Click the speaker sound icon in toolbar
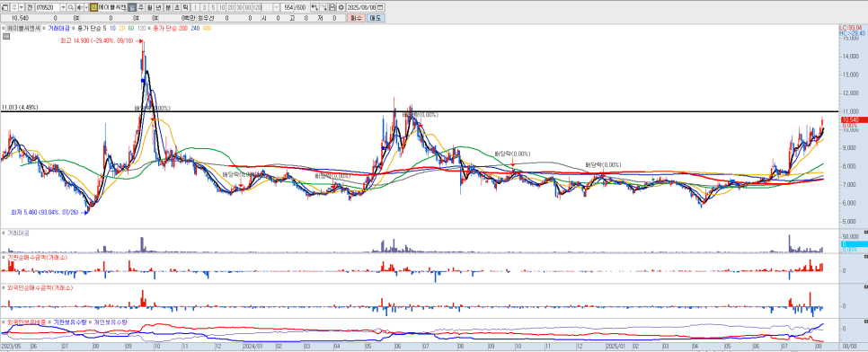The image size is (868, 352). (x=79, y=7)
